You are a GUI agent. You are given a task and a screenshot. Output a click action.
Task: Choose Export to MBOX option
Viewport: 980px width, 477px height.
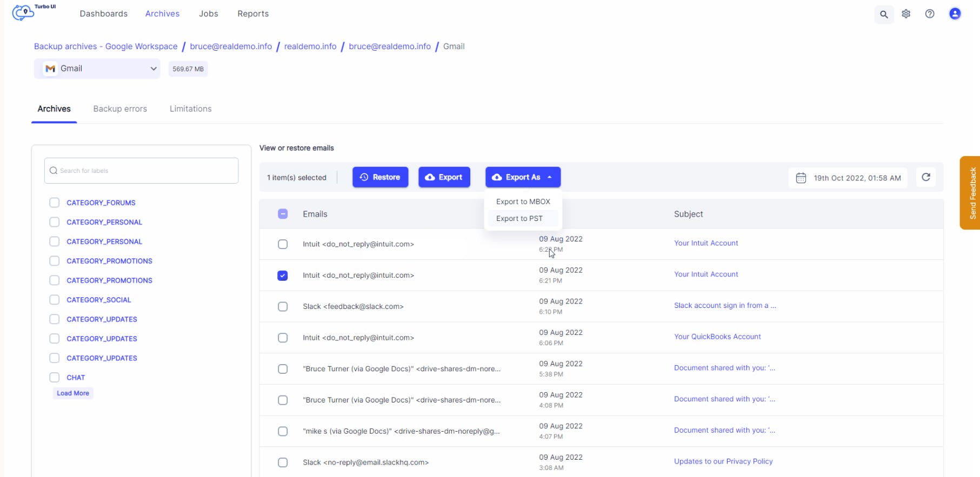tap(523, 201)
